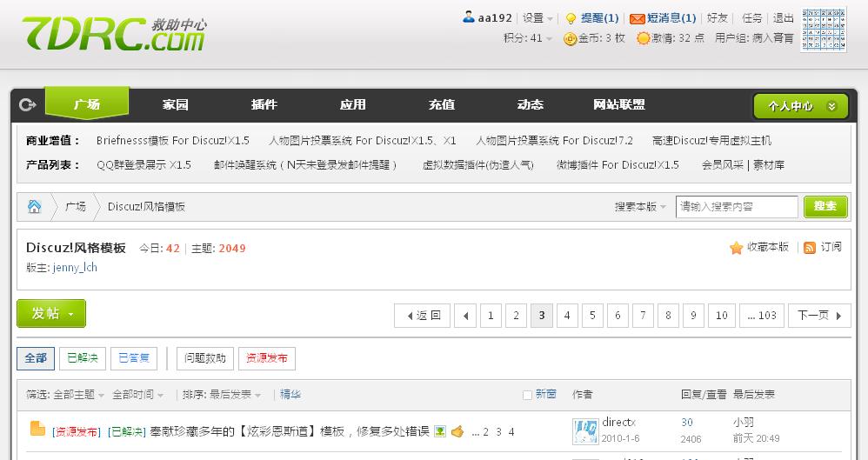Switch to the 问题救助 filter tab
Viewport: 868px width, 460px height.
205,358
